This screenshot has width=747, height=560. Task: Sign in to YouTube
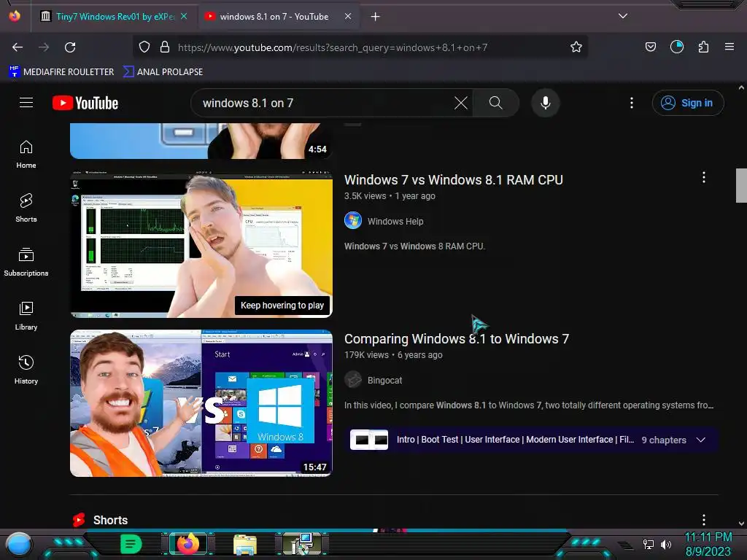pyautogui.click(x=688, y=103)
